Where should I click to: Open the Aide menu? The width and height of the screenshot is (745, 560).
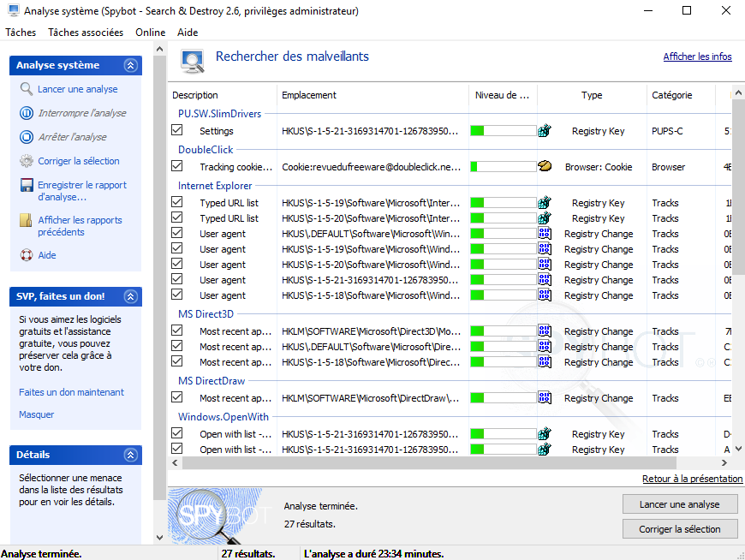(188, 33)
